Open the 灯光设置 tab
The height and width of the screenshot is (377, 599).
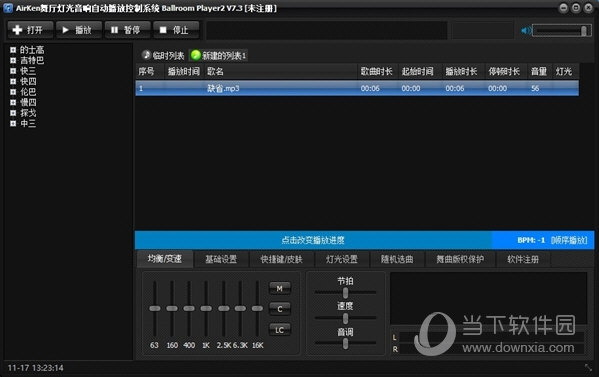point(342,259)
